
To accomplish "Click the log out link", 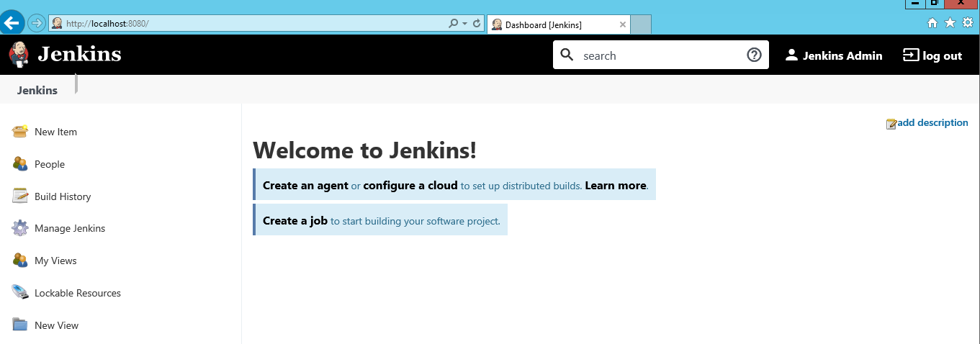I will [942, 55].
